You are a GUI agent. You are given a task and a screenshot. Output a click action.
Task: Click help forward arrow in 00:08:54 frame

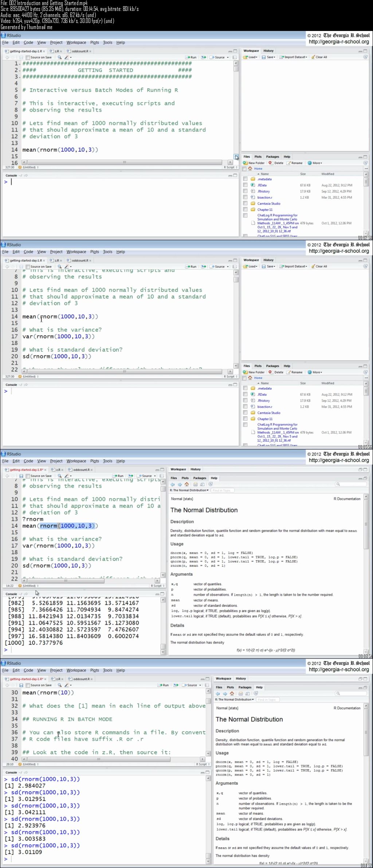click(x=180, y=484)
